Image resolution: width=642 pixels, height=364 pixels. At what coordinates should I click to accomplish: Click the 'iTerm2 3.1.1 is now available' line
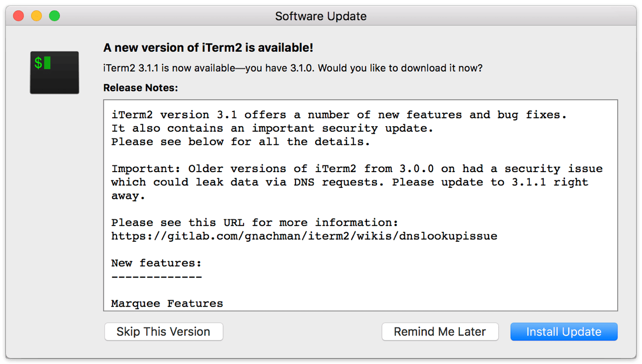(293, 68)
